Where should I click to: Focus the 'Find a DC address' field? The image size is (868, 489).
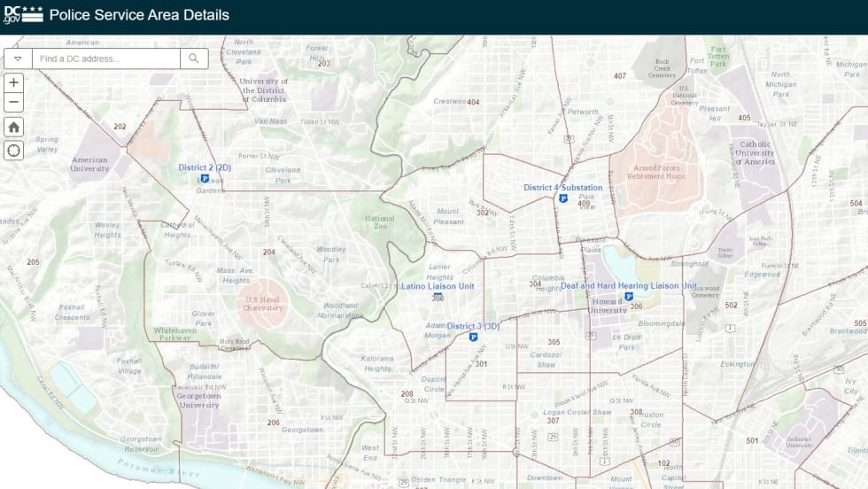(x=106, y=59)
